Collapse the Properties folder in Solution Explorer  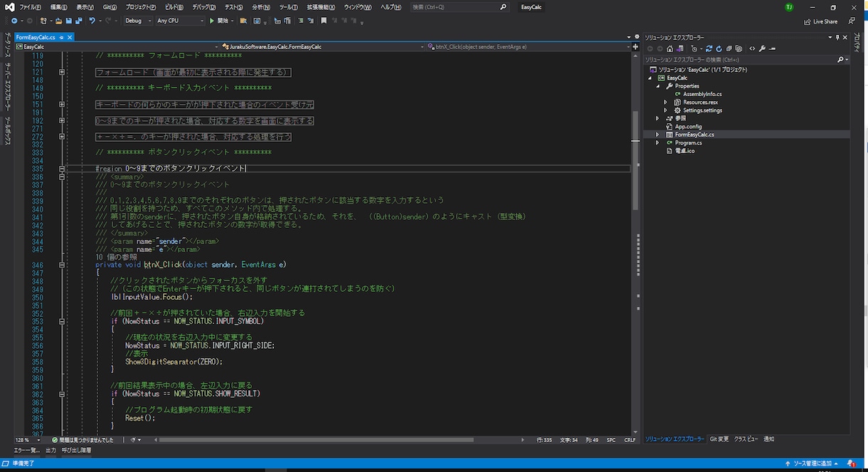(x=658, y=86)
